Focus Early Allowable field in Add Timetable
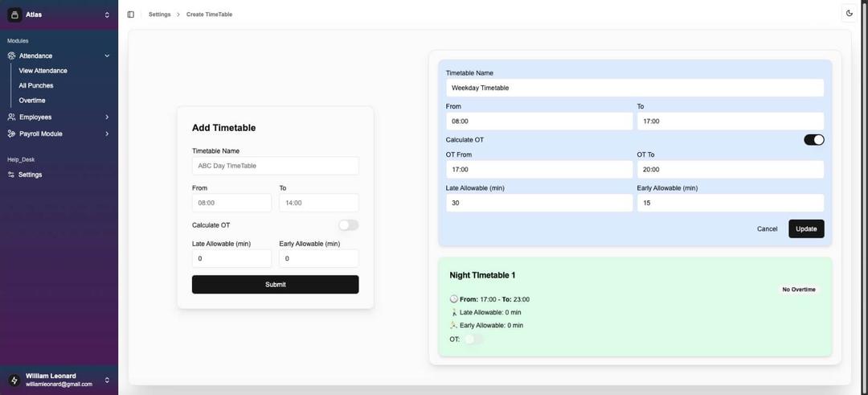This screenshot has width=868, height=395. point(319,258)
